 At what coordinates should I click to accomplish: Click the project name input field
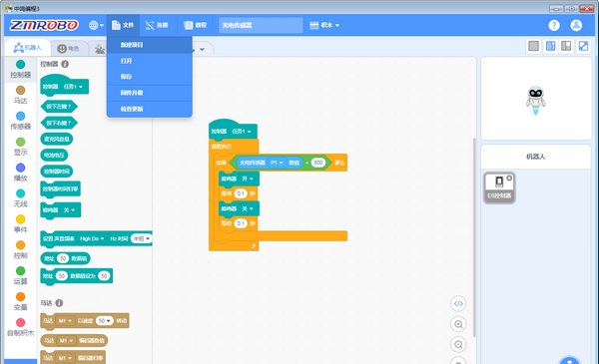click(261, 25)
